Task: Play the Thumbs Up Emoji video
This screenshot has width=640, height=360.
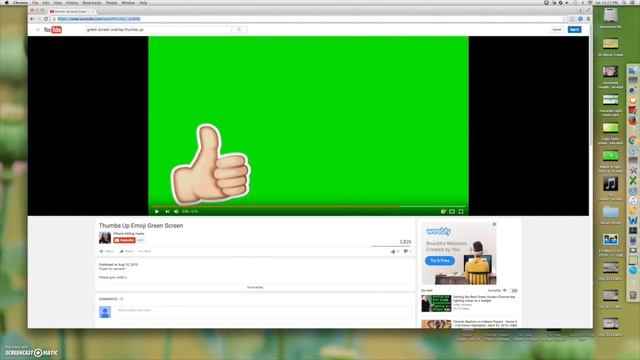Action: pos(157,211)
